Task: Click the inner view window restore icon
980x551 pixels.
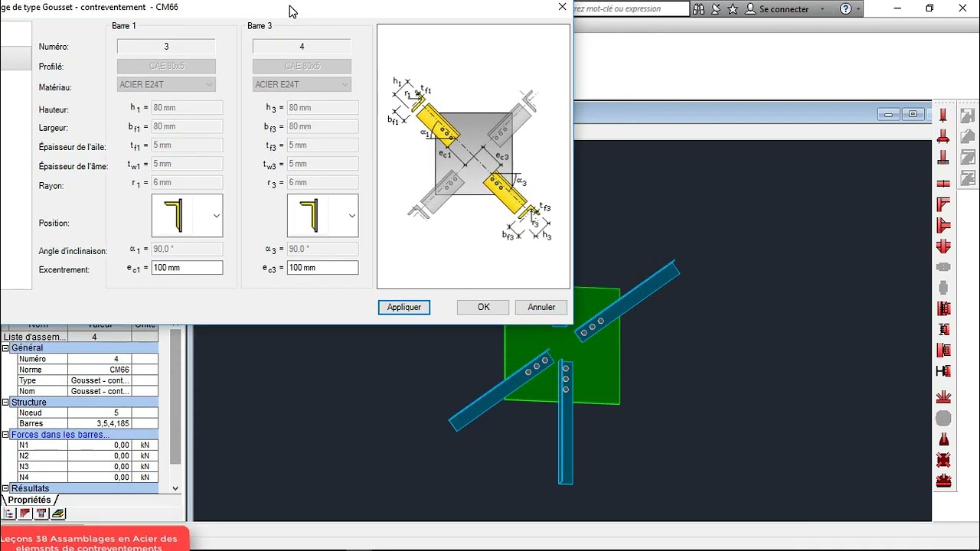Action: (x=913, y=115)
